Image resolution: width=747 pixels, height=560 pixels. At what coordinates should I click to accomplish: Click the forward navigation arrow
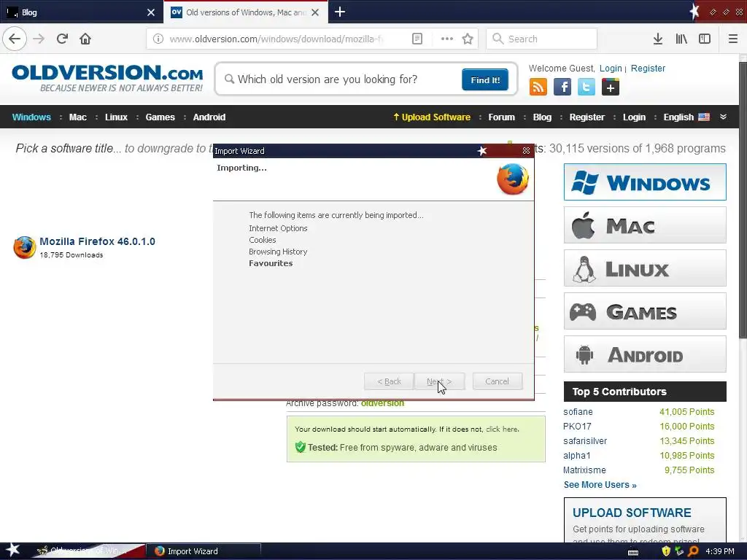39,39
